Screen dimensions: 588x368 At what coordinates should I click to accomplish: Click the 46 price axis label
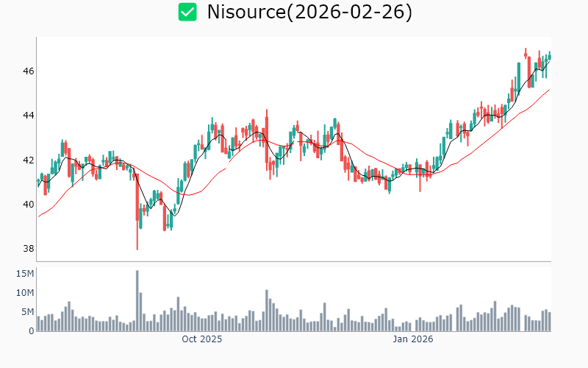click(26, 71)
